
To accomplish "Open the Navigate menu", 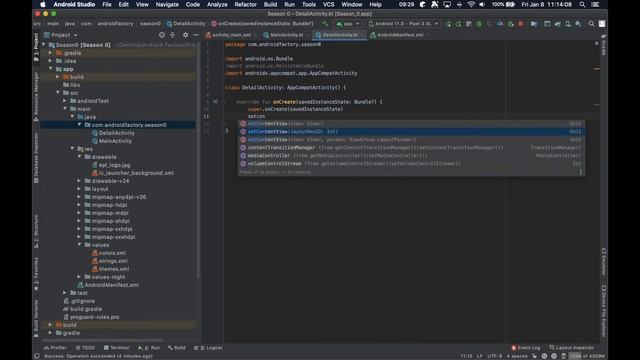I will [167, 4].
